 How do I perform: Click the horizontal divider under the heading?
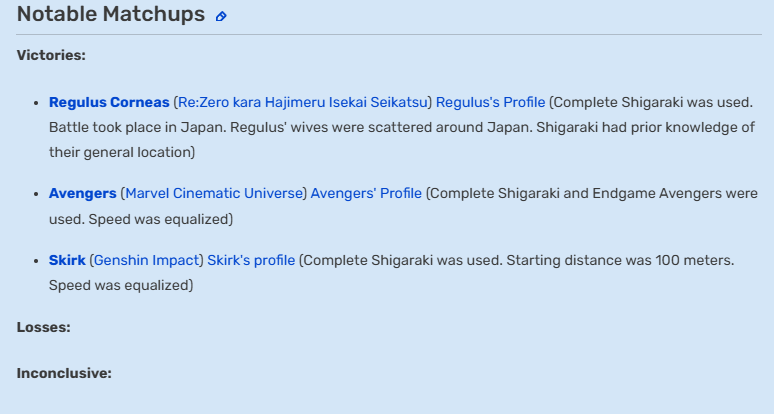(389, 35)
